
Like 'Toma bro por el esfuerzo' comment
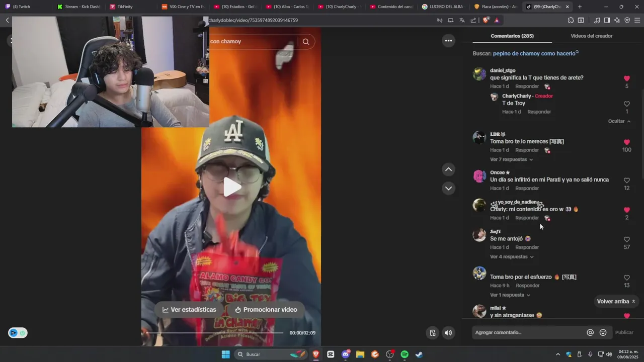(x=626, y=278)
